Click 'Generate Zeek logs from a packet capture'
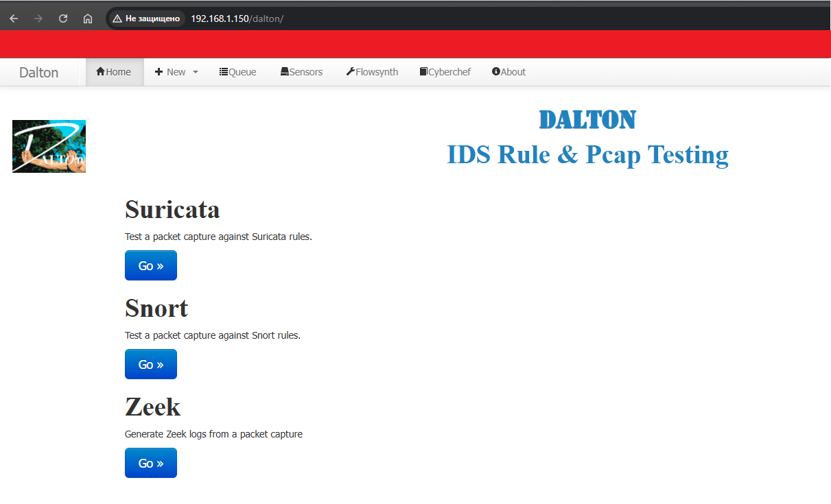 pos(213,434)
